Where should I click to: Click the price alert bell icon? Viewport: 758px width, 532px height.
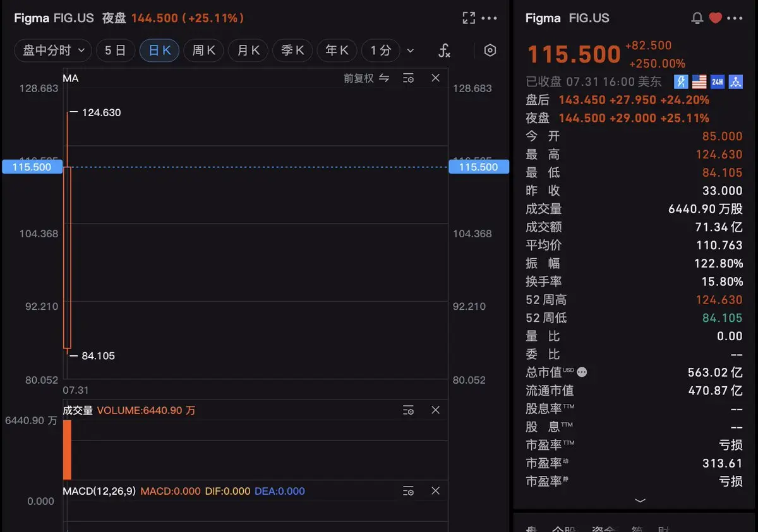[x=697, y=18]
